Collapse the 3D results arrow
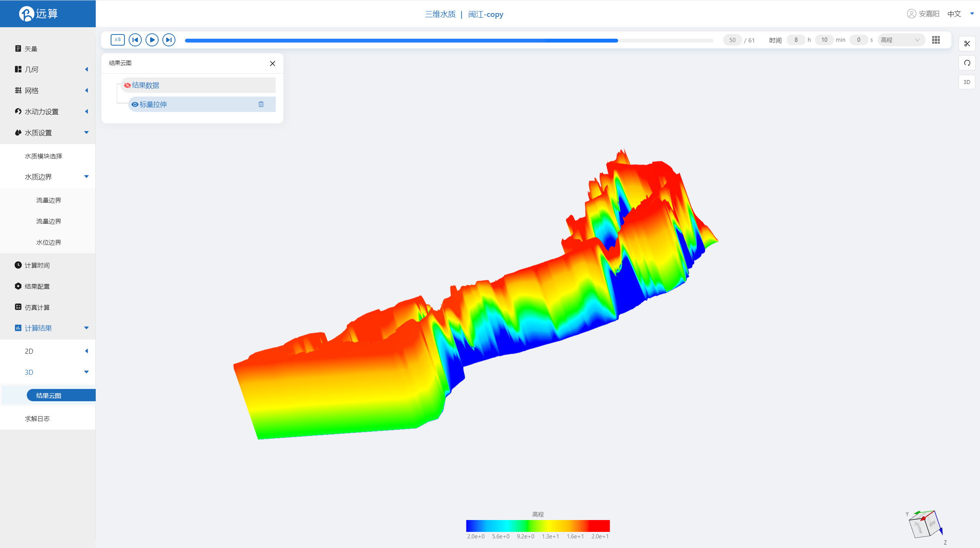This screenshot has width=980, height=548. coord(87,372)
